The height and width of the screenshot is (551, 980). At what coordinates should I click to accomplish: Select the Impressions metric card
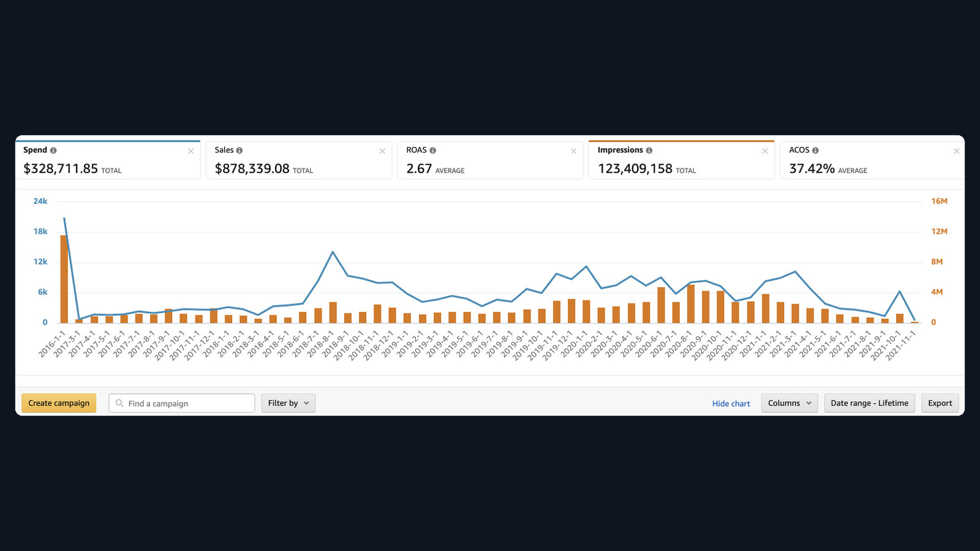point(681,160)
